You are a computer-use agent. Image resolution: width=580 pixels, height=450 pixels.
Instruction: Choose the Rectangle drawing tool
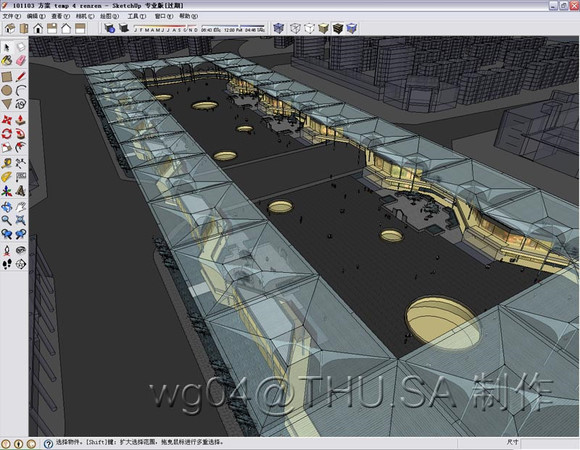click(x=7, y=77)
